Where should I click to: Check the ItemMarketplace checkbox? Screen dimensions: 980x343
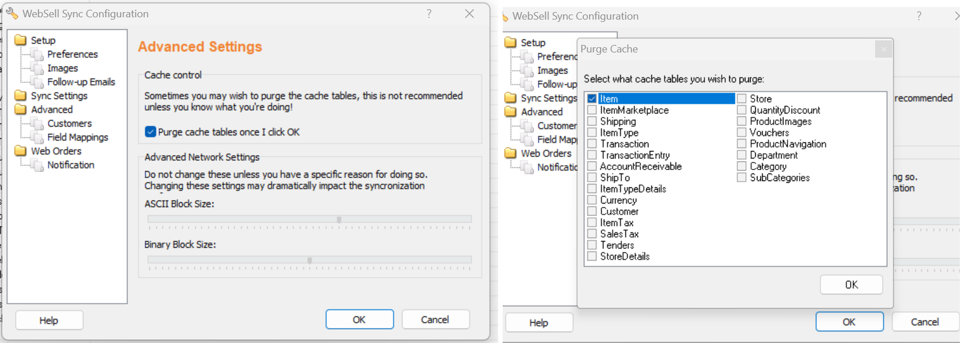point(592,110)
